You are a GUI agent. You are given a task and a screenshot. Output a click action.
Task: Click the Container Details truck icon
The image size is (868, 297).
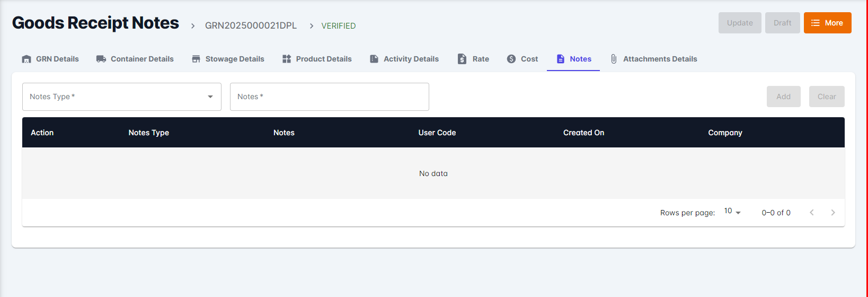click(101, 59)
